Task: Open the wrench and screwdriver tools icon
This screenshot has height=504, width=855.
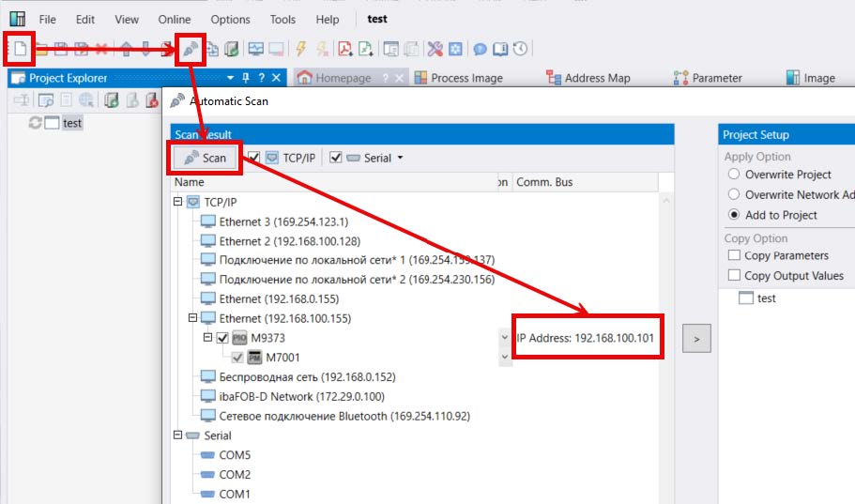Action: click(x=435, y=49)
